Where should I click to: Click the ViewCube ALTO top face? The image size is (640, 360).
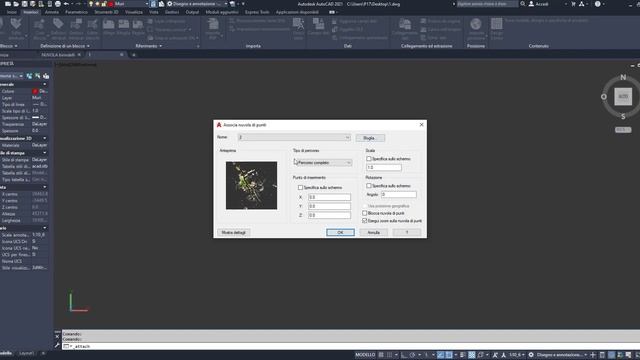click(623, 97)
